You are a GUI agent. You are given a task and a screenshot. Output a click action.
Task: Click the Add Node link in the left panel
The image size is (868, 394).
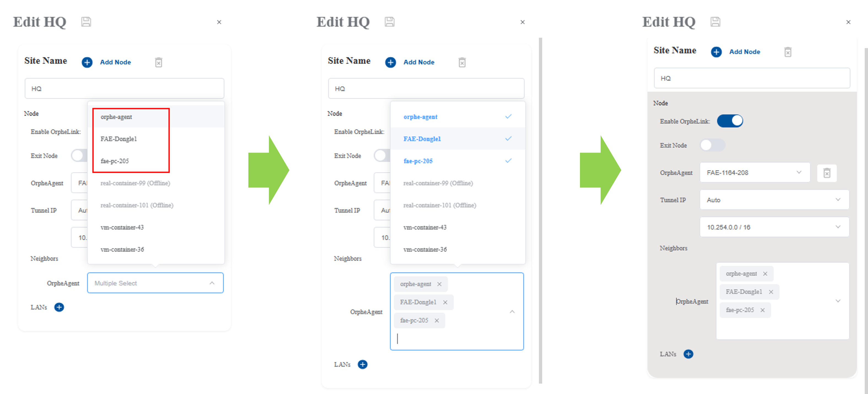pyautogui.click(x=115, y=62)
